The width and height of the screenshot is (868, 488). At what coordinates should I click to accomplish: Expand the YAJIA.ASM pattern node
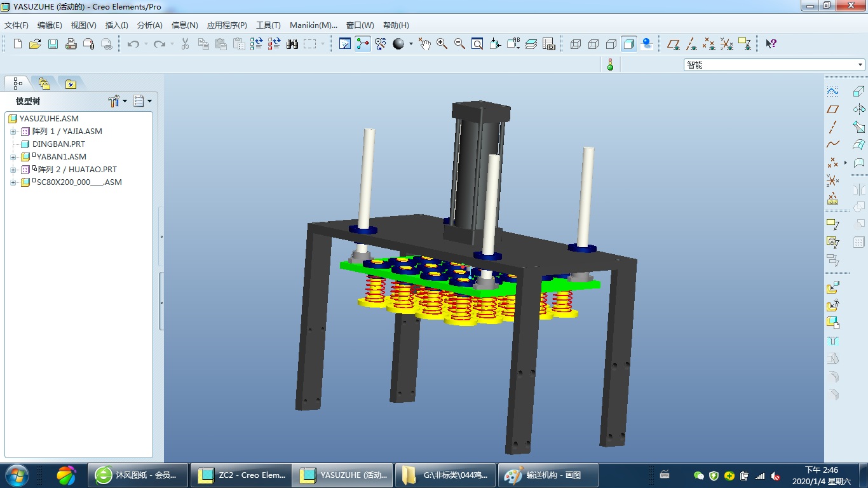point(13,132)
